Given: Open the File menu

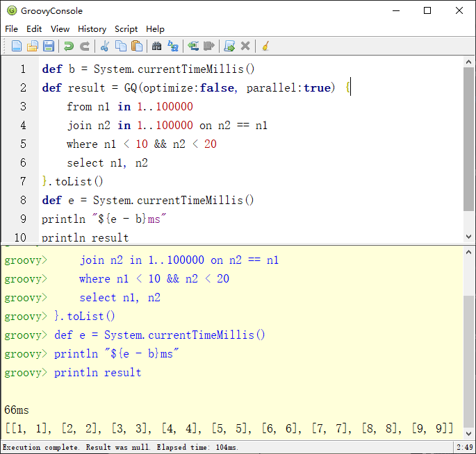Looking at the screenshot, I should 11,29.
